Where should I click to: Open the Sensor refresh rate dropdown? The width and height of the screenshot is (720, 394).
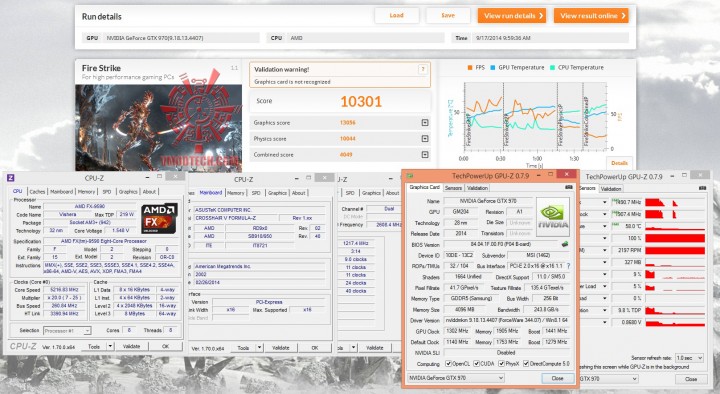click(689, 358)
